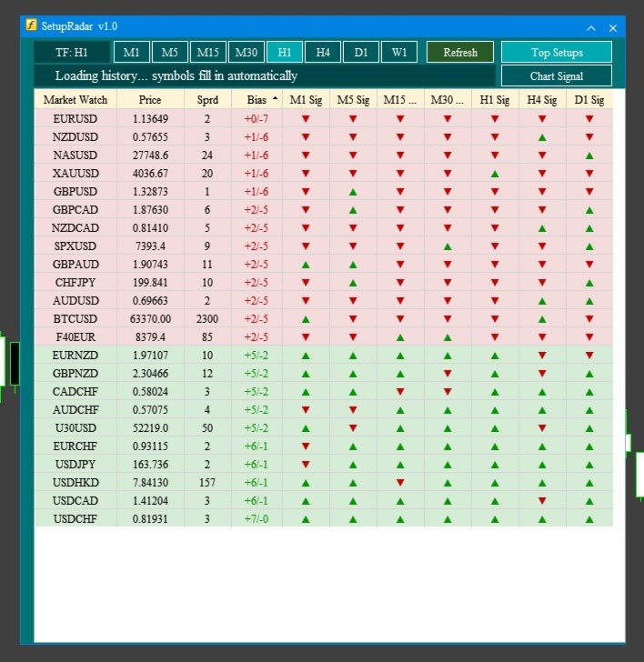Click the red M1 arrow for EURUSD
Viewport: 644px width, 662px height.
[306, 119]
